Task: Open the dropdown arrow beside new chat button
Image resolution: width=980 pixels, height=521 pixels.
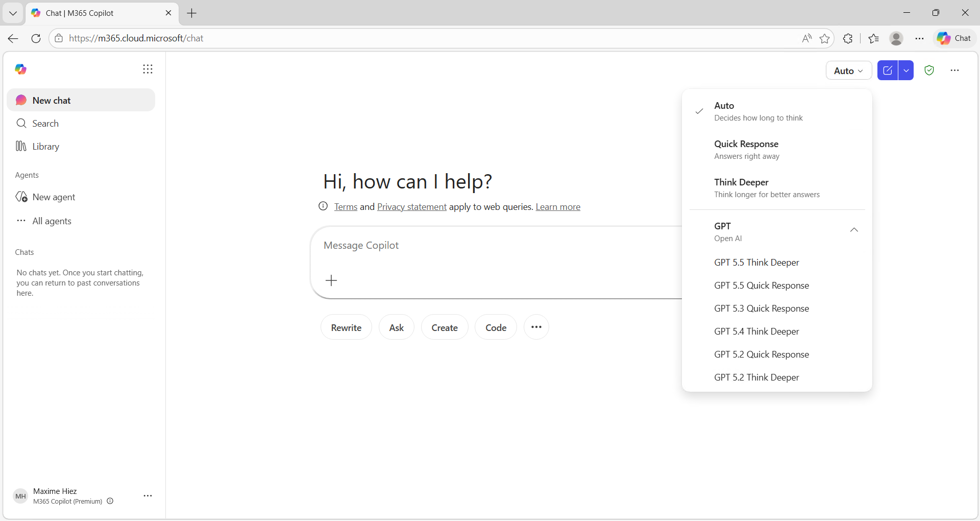Action: (x=906, y=70)
